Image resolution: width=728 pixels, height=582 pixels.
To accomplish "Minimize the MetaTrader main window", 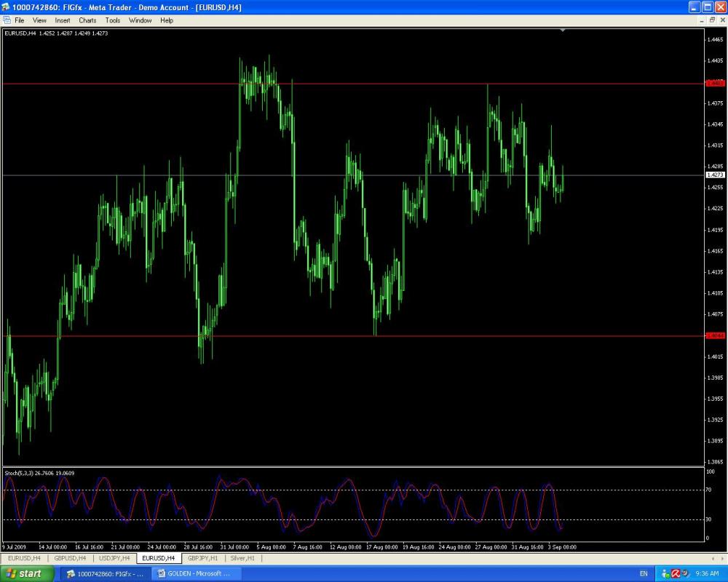I will coord(695,7).
